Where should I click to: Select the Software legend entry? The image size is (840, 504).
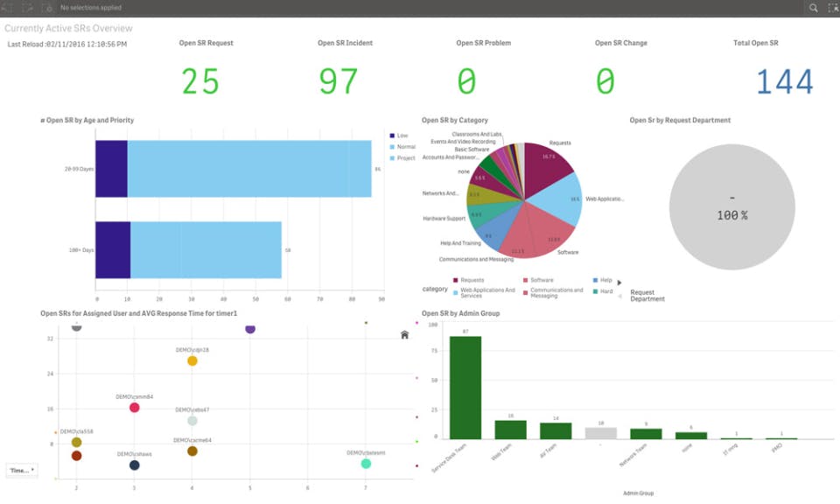tap(538, 280)
